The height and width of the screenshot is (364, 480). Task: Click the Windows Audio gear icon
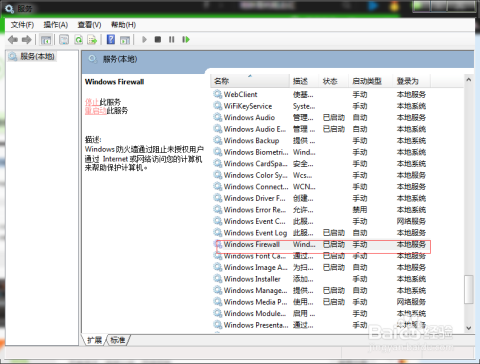point(218,117)
